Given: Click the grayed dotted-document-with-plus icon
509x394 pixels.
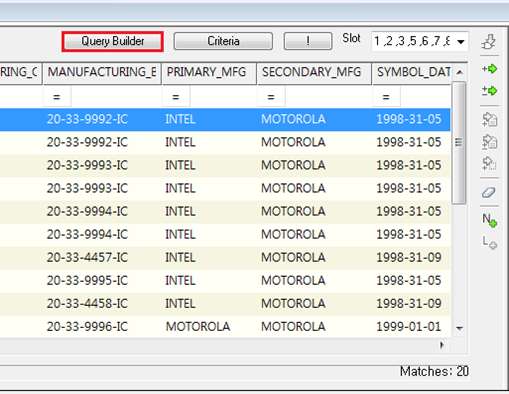Looking at the screenshot, I should (x=489, y=163).
